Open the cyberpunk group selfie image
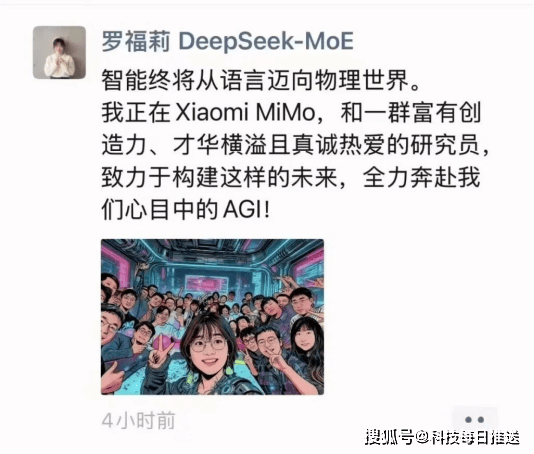 click(212, 317)
